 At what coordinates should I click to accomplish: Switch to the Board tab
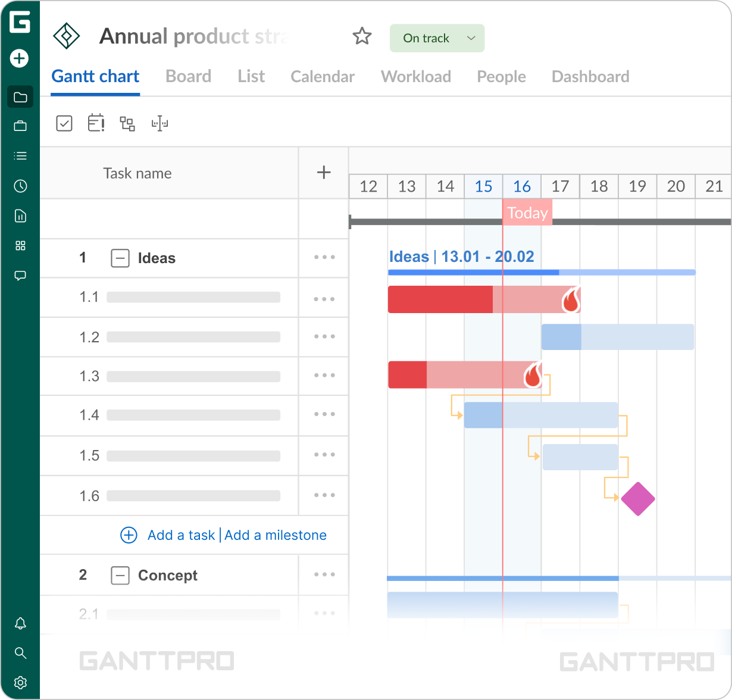click(188, 77)
